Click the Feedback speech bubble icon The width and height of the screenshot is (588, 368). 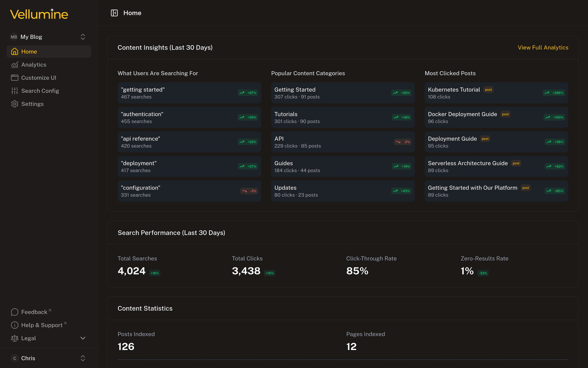click(x=14, y=312)
